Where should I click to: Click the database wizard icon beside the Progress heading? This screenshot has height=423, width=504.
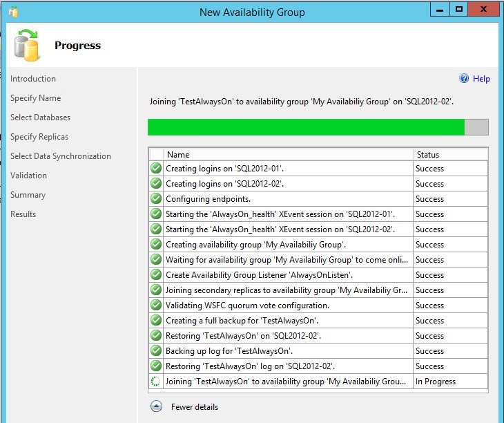(27, 46)
